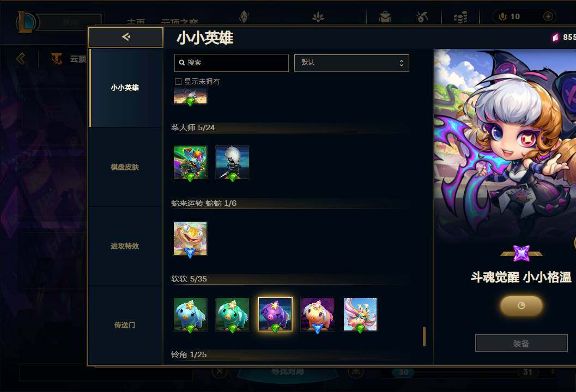Click the 装备 equip button

[522, 343]
